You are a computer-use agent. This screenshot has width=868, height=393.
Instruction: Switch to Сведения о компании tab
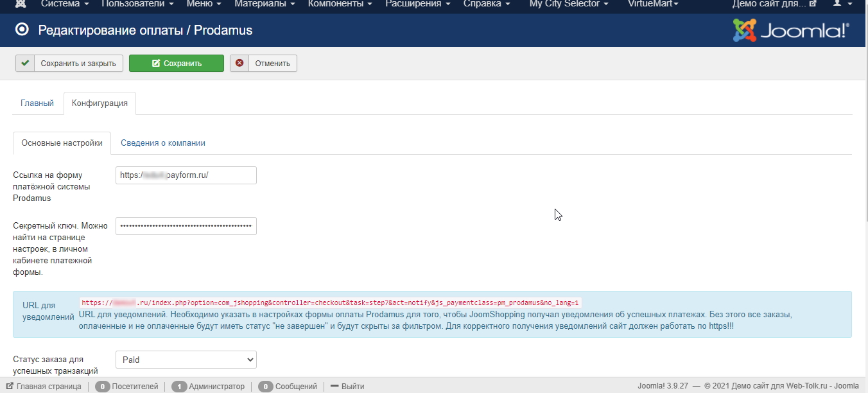point(163,143)
